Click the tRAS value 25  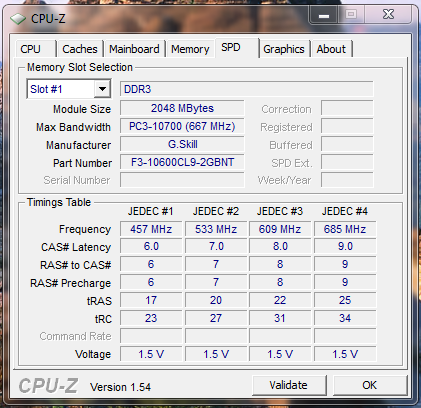coord(345,300)
